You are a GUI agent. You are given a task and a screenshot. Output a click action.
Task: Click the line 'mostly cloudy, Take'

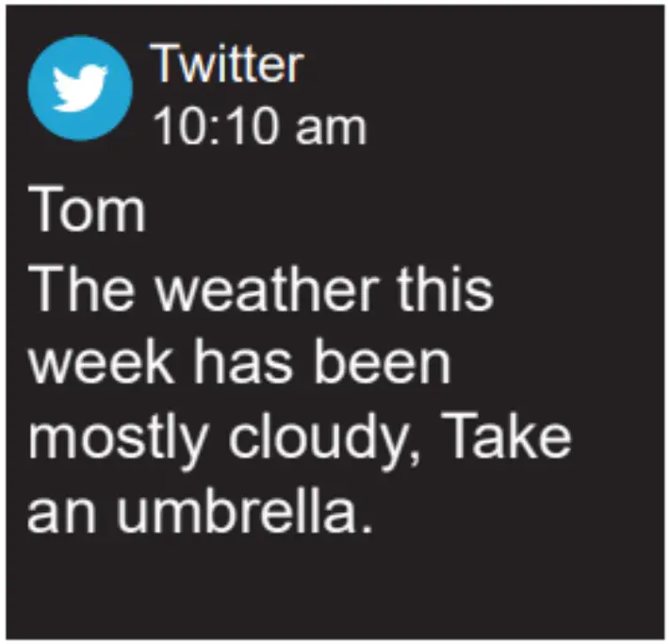coord(300,438)
